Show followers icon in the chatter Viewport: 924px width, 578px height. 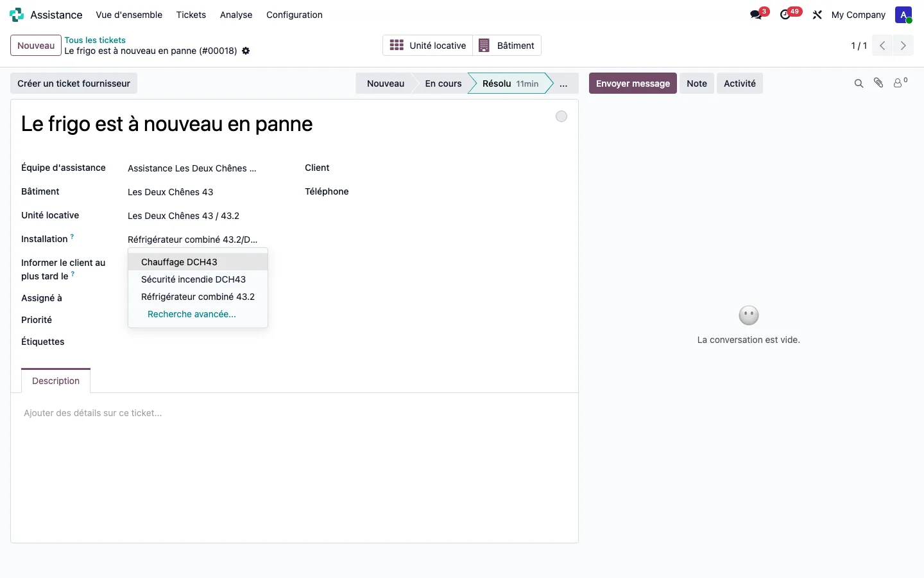[900, 83]
